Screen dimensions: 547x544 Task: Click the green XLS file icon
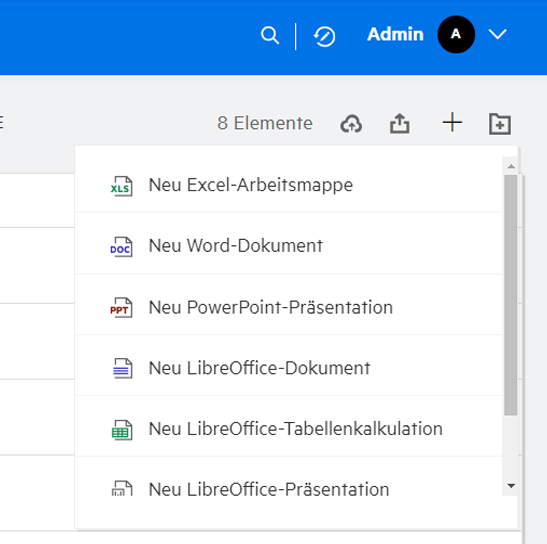[x=121, y=186]
